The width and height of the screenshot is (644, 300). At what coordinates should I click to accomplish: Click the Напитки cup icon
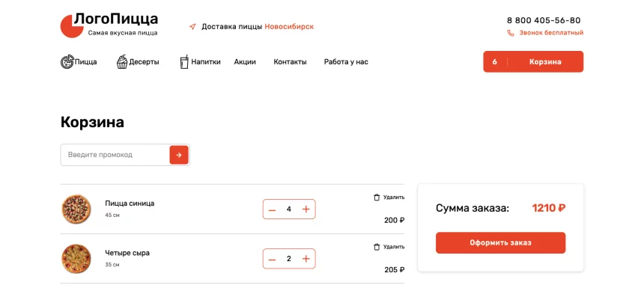(x=184, y=62)
